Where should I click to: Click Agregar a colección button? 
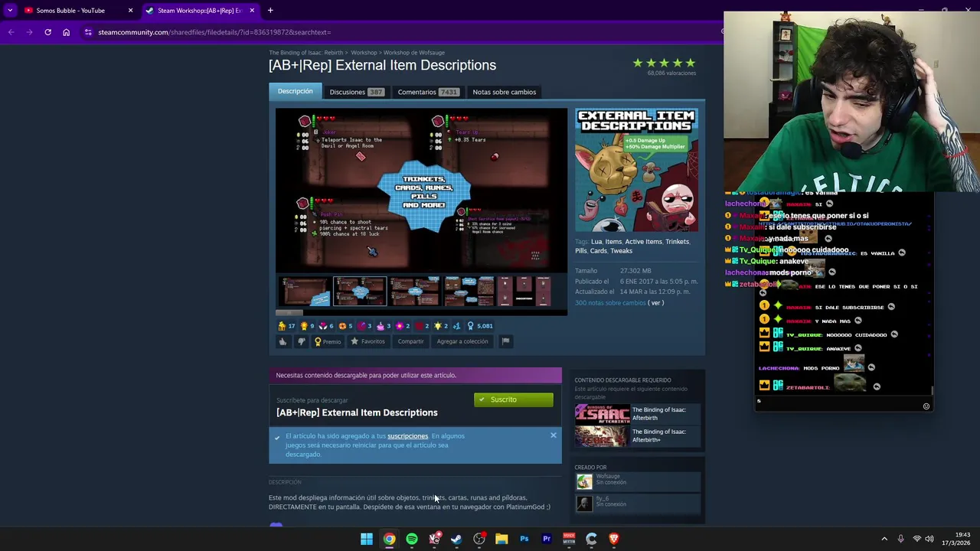coord(462,341)
